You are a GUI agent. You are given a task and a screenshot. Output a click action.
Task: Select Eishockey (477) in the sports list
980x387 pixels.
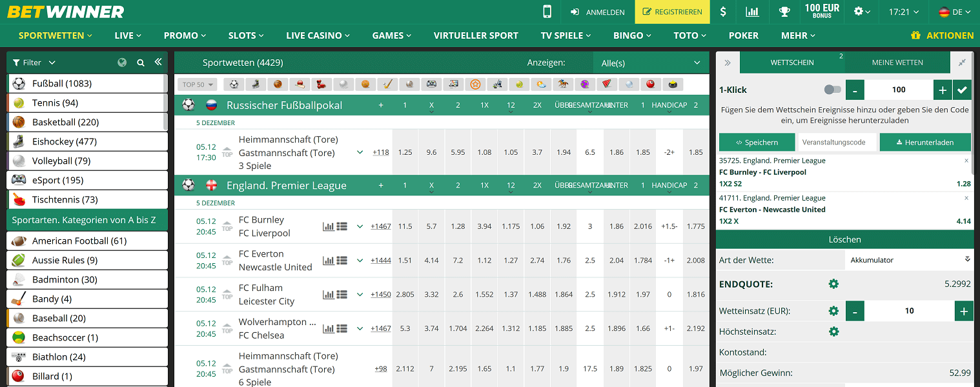88,141
